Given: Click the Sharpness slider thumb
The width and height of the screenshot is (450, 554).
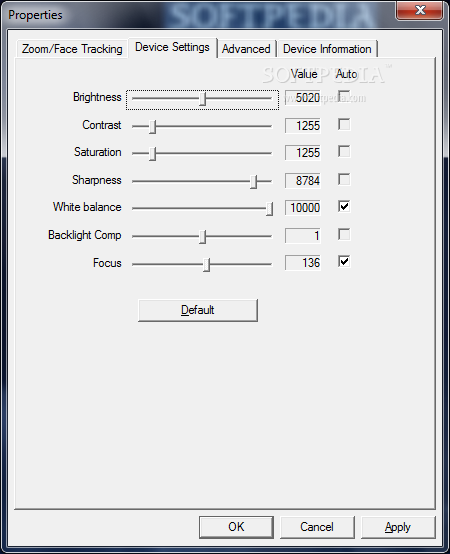Looking at the screenshot, I should point(253,182).
